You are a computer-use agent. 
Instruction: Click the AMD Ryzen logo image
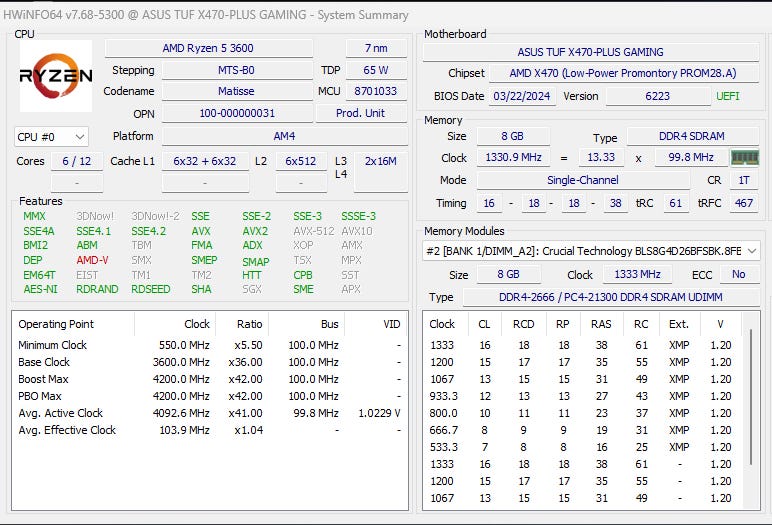click(56, 77)
